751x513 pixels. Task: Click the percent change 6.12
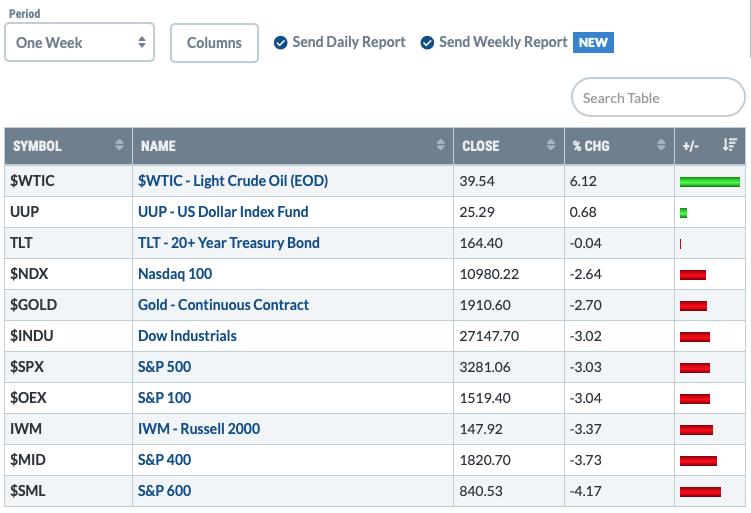click(x=583, y=181)
